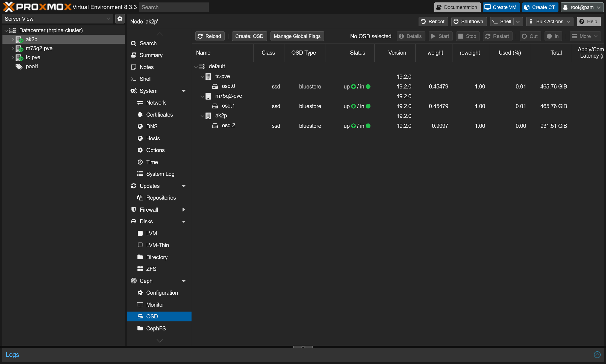
Task: Click the Datacenter server icon
Action: (x=12, y=30)
